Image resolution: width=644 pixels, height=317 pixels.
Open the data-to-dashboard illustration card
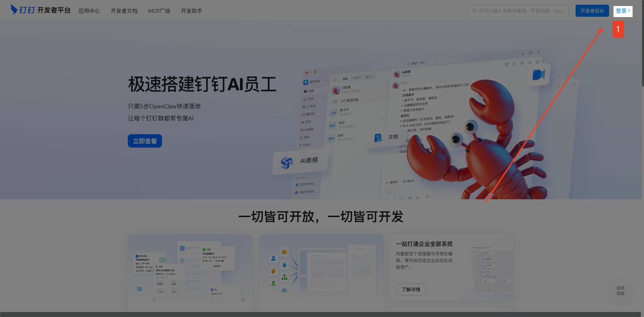click(x=321, y=273)
